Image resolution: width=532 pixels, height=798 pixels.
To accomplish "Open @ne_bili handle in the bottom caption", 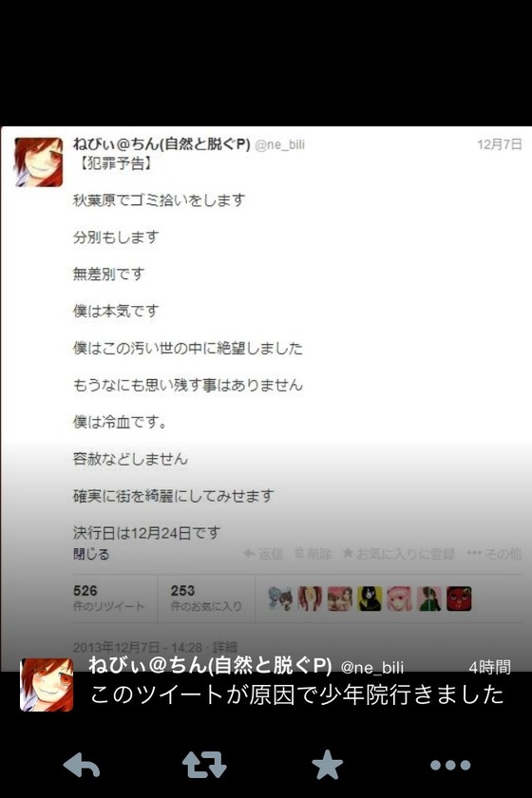I will [x=371, y=667].
